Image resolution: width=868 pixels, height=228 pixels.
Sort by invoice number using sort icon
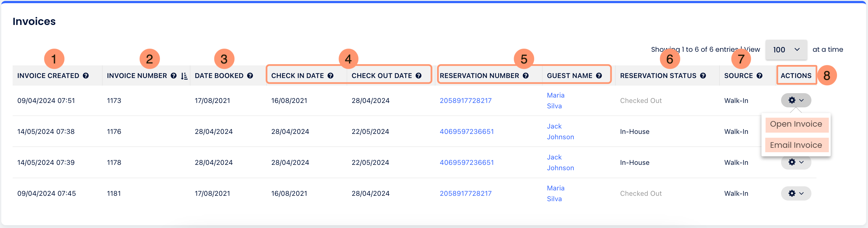point(184,76)
